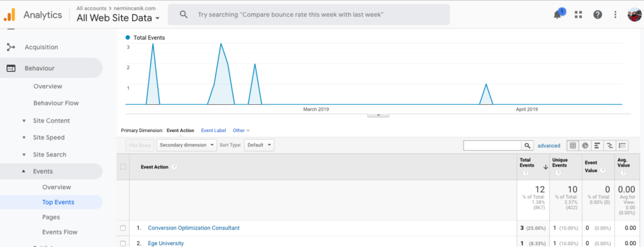The image size is (644, 247).
Task: Click the Event Action help icon
Action: 174,167
